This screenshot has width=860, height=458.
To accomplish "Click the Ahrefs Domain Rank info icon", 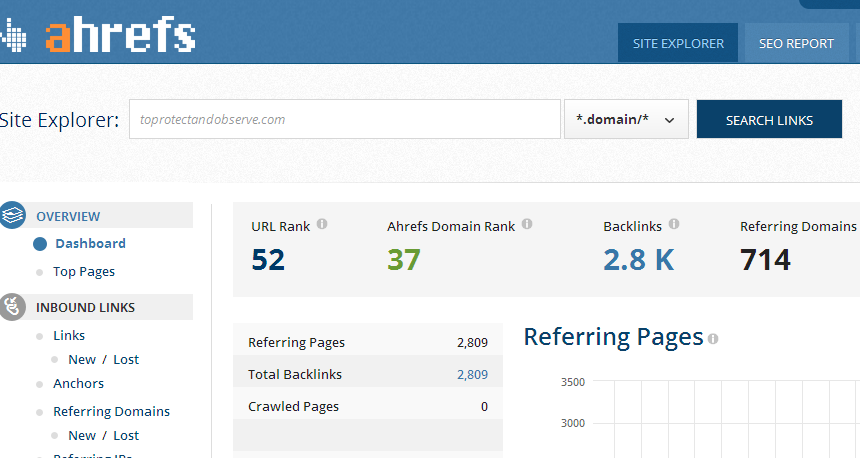I will pos(527,224).
